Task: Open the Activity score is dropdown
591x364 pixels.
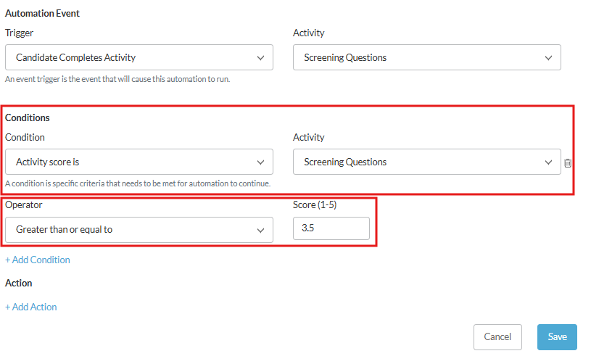Action: click(x=139, y=162)
